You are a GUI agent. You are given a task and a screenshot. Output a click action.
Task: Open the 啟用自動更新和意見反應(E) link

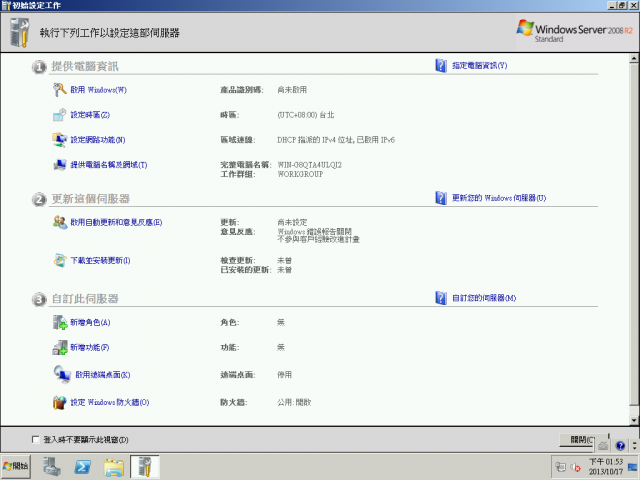116,222
